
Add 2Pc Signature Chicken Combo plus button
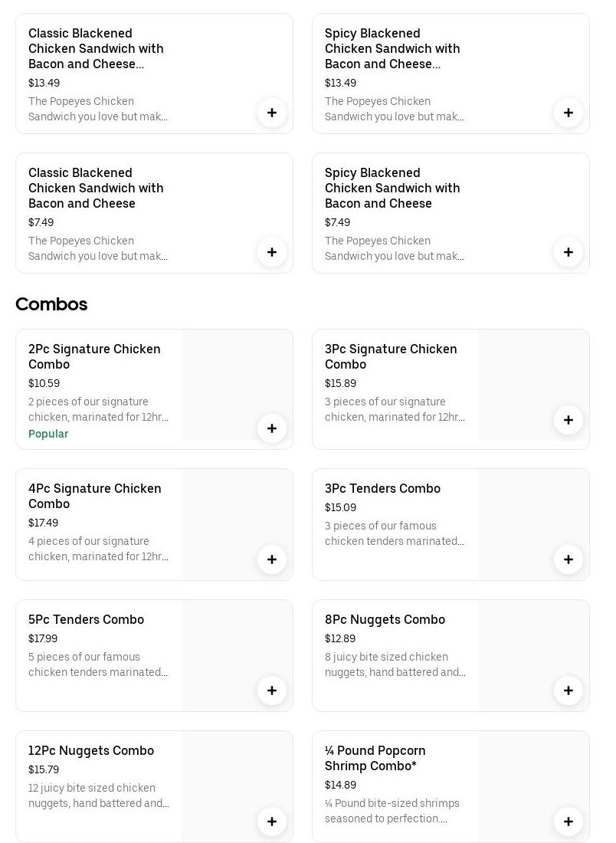pyautogui.click(x=272, y=428)
